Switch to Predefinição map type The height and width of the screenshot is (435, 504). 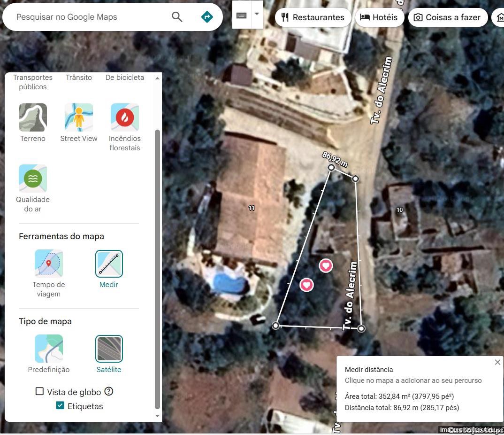tap(49, 349)
